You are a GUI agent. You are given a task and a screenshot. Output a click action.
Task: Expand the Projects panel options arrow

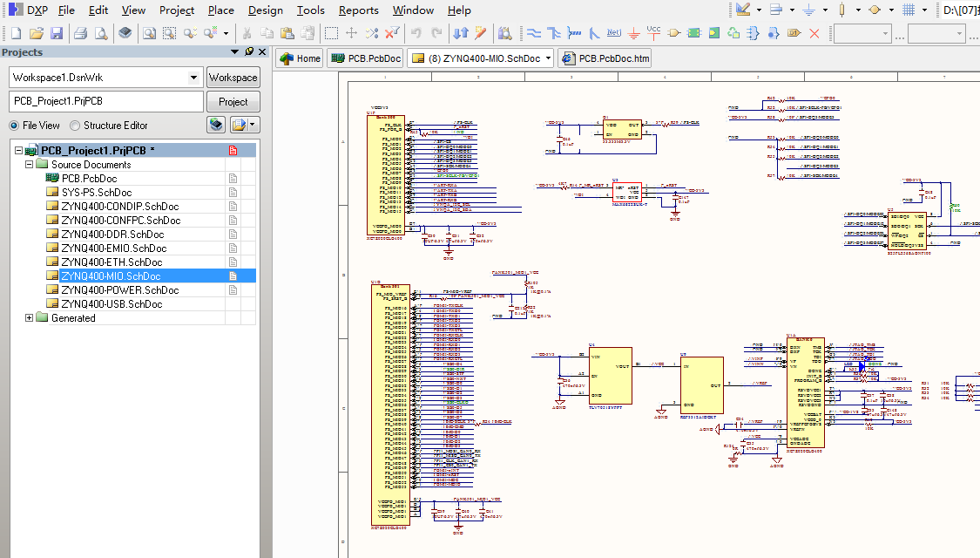pos(235,52)
